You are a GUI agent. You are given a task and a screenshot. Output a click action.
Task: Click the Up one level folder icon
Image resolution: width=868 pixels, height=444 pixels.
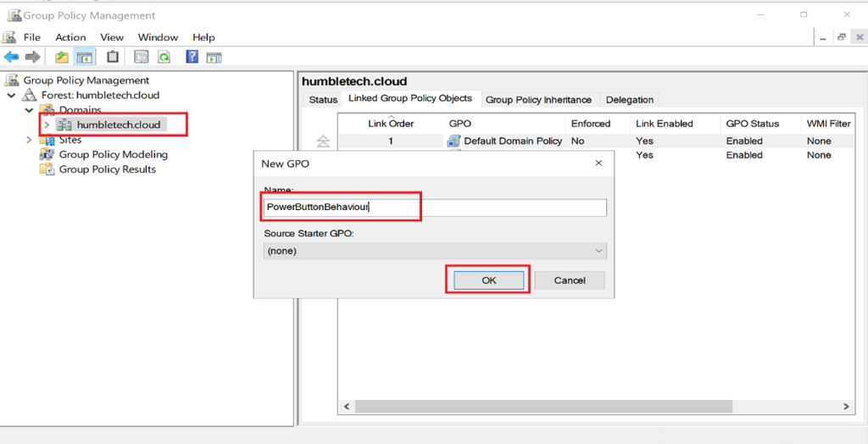(x=62, y=58)
